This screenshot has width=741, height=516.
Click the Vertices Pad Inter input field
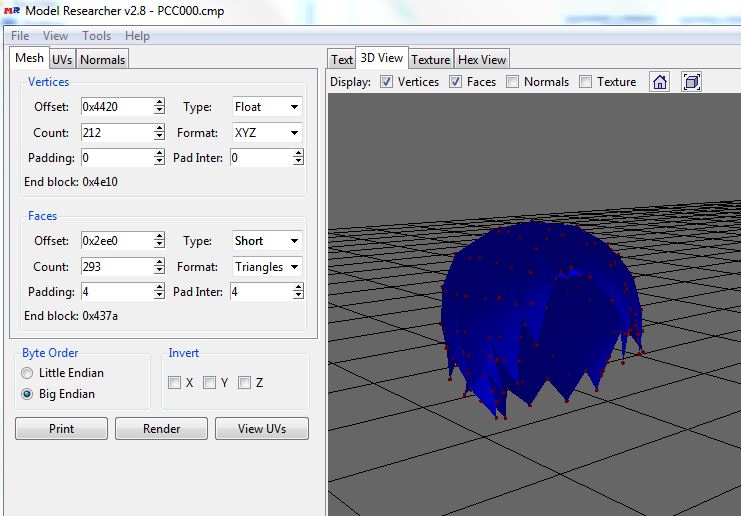pos(261,158)
